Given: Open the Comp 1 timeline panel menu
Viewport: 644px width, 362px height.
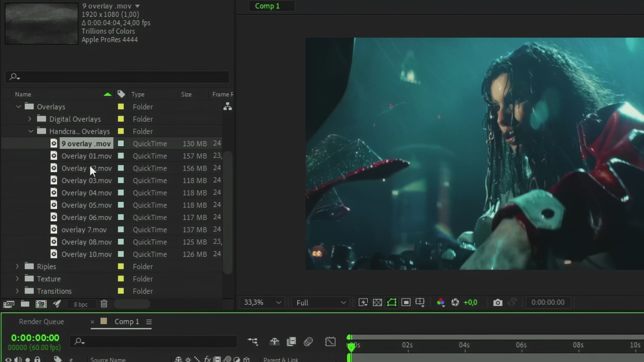Looking at the screenshot, I should (x=149, y=322).
